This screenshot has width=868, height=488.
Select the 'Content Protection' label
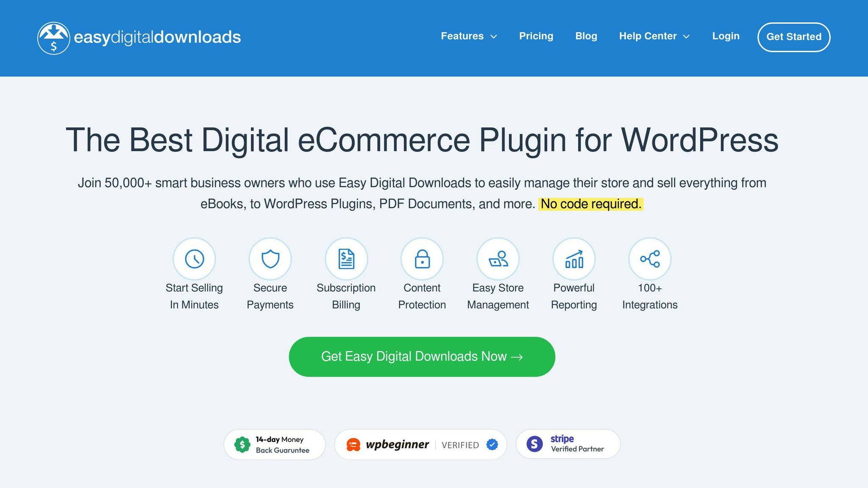tap(422, 296)
